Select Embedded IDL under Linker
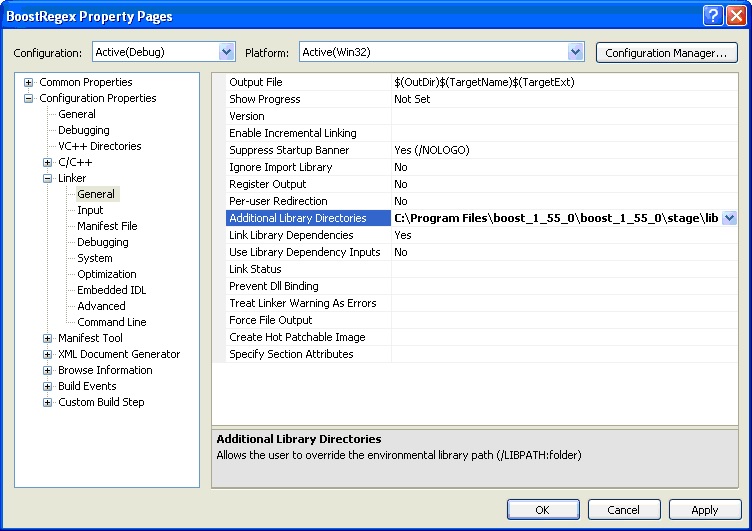Viewport: 752px width, 531px height. pos(111,290)
